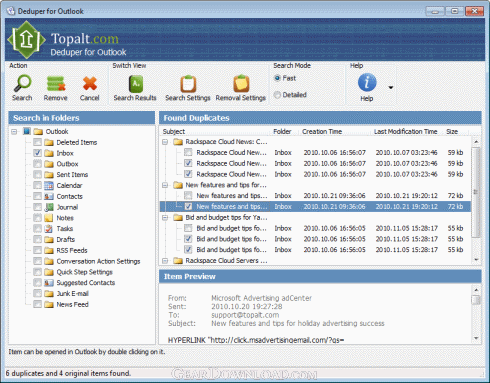Check the Deleted Items folder checkbox
The image size is (490, 383).
point(38,142)
